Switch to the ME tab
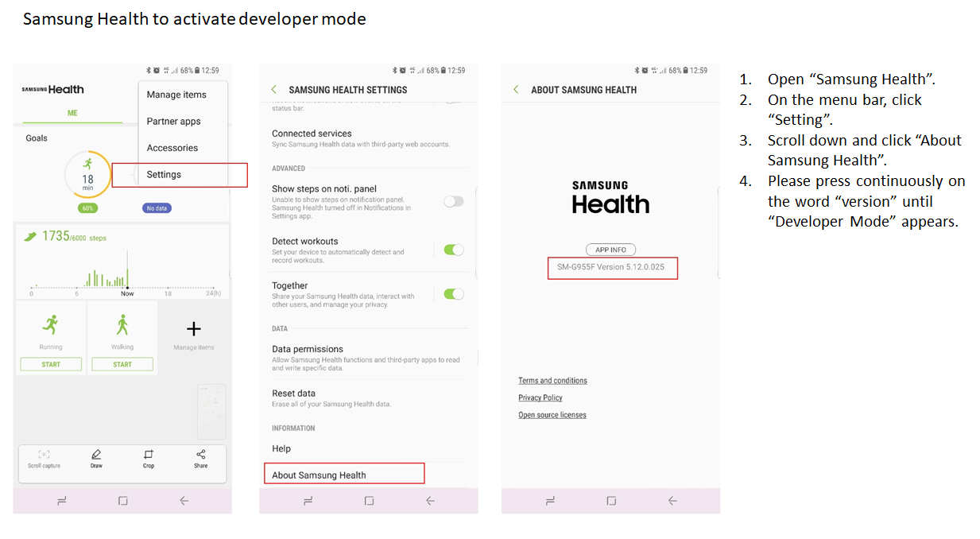Image resolution: width=980 pixels, height=539 pixels. coord(72,113)
